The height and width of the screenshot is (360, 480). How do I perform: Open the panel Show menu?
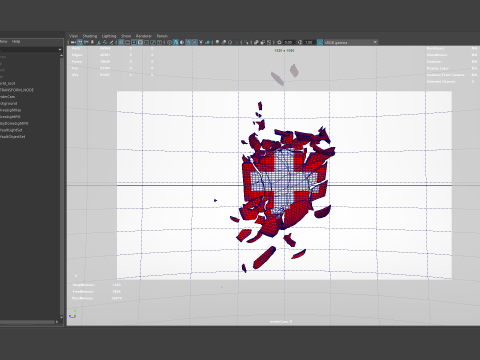click(x=126, y=36)
